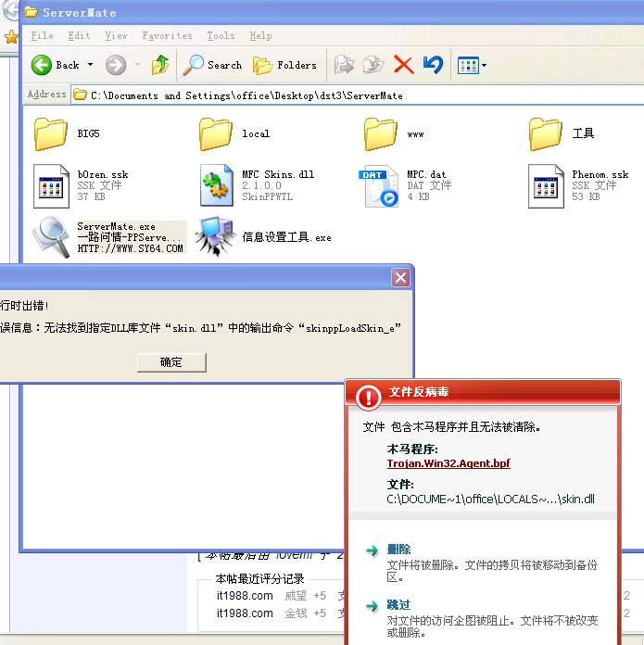The width and height of the screenshot is (644, 645).
Task: Click the www folder label
Action: (x=415, y=134)
